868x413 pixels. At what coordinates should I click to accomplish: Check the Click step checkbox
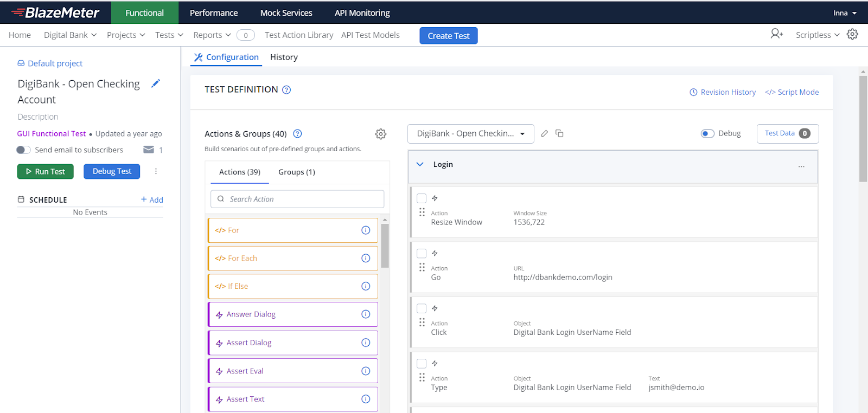click(x=422, y=308)
